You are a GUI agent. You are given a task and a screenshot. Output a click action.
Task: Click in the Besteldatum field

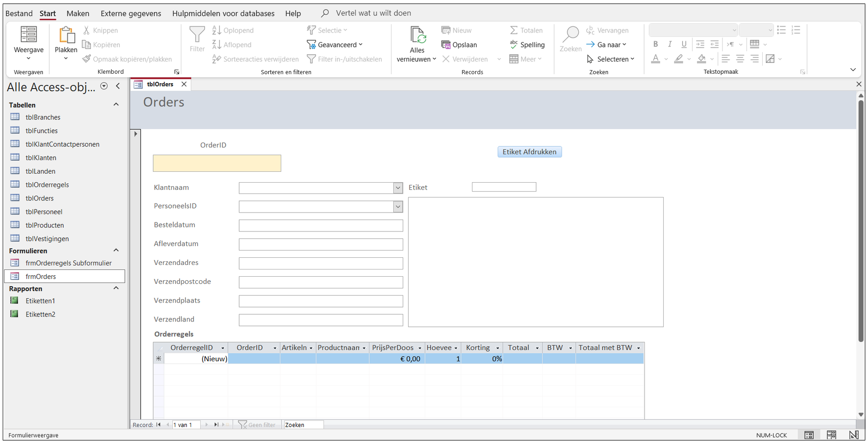point(321,226)
